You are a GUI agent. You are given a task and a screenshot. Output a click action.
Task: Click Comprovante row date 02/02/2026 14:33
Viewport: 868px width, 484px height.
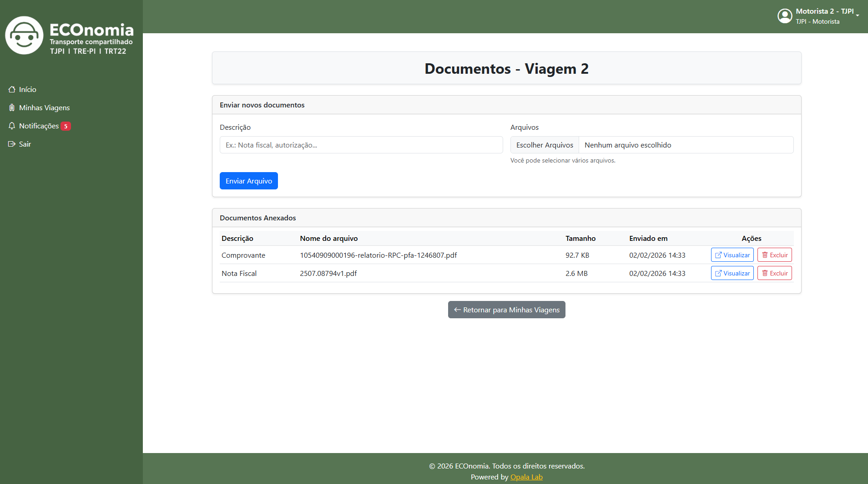click(657, 255)
